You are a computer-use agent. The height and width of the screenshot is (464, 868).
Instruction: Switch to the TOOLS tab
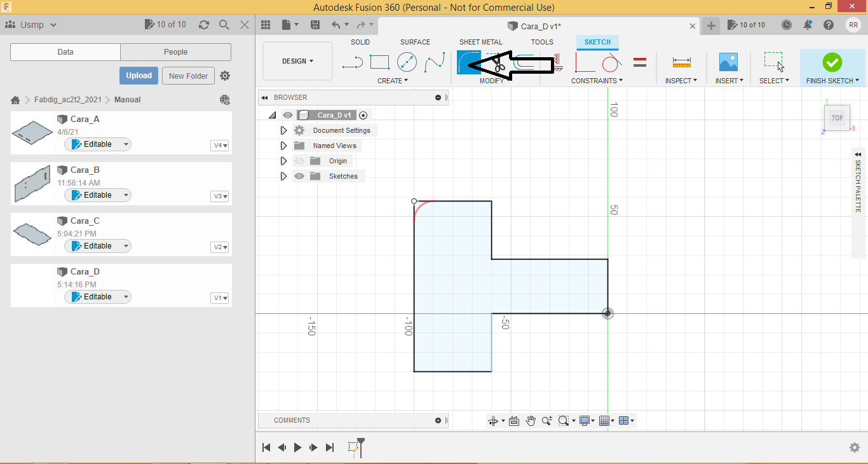542,42
